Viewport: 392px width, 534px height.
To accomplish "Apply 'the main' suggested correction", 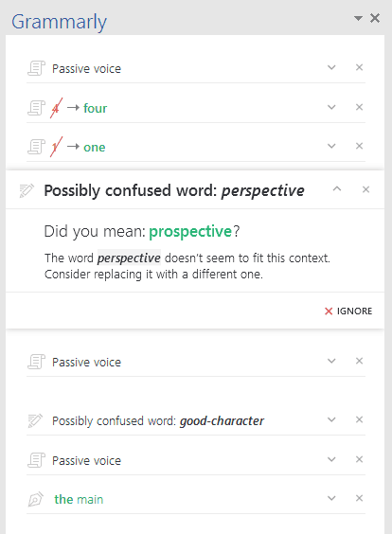I will point(79,499).
